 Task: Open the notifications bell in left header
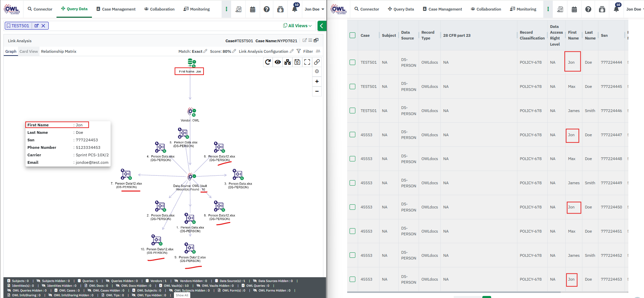pos(295,9)
